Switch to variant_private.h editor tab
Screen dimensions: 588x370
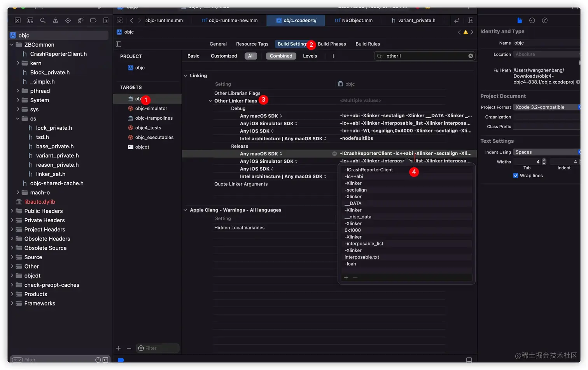tap(413, 20)
